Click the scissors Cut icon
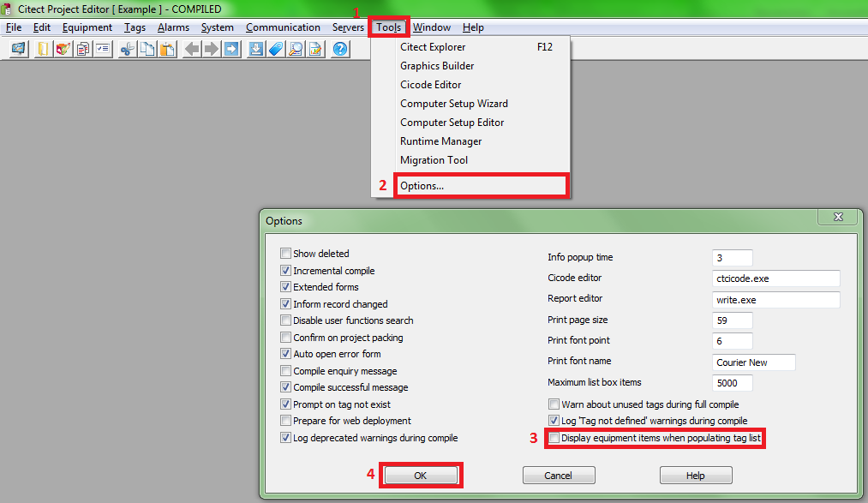868x503 pixels. (x=128, y=49)
